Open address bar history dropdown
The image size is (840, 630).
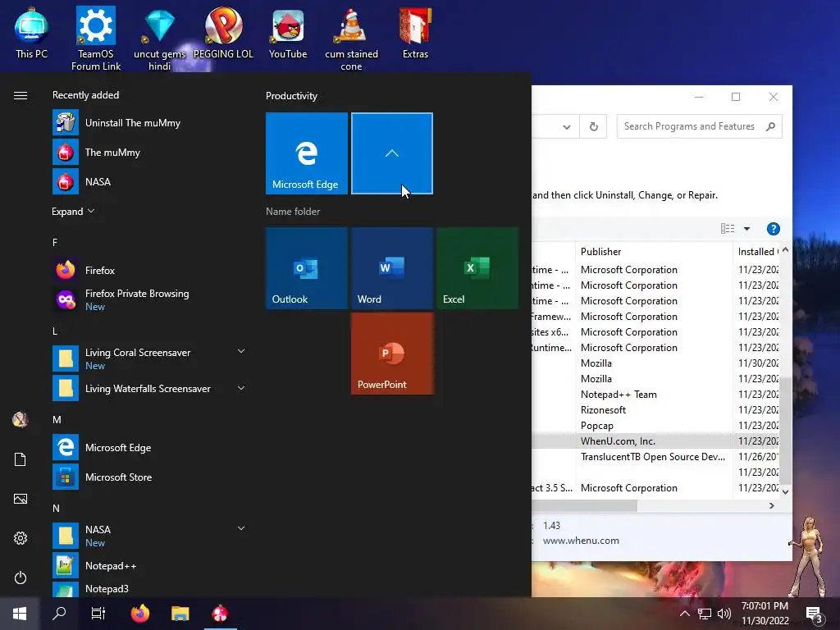pos(566,127)
